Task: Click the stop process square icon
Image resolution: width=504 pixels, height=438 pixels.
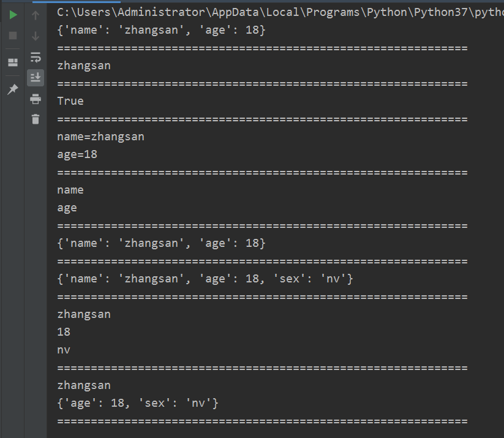Action: pyautogui.click(x=13, y=36)
